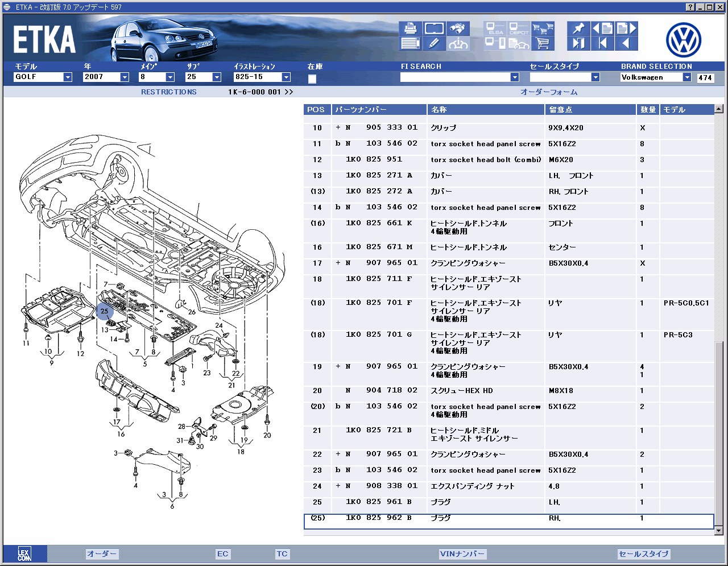Image resolution: width=728 pixels, height=566 pixels.
Task: Open the VINナンバー tab
Action: click(462, 554)
